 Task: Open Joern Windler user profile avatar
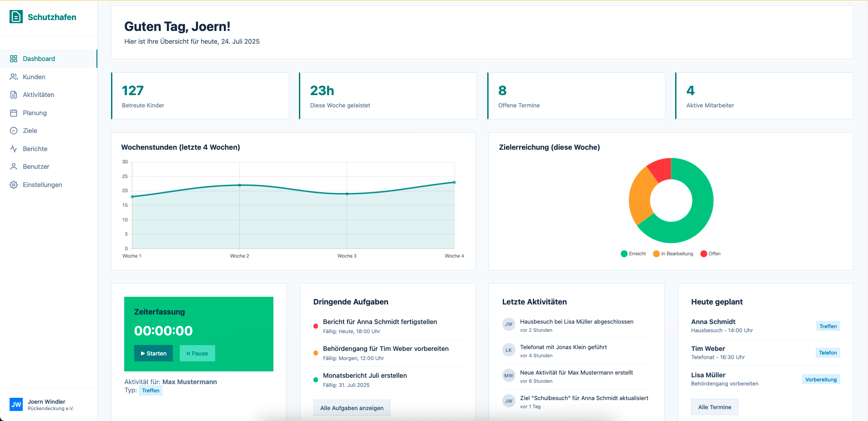coord(16,404)
